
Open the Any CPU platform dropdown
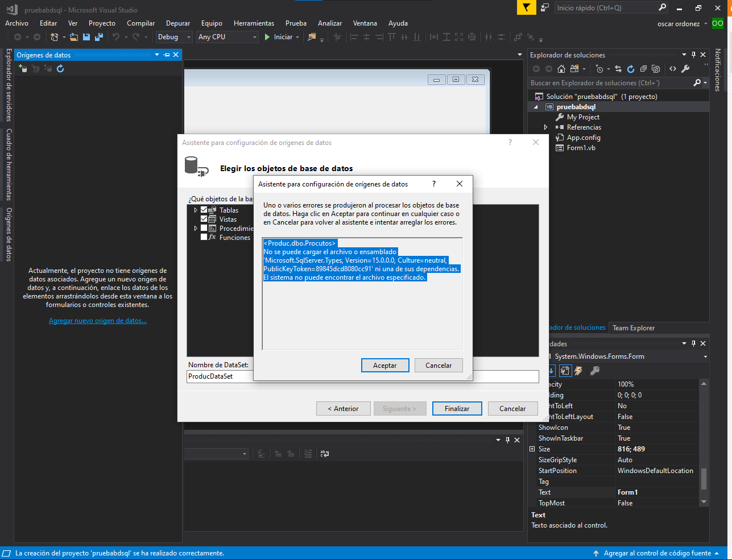[228, 37]
